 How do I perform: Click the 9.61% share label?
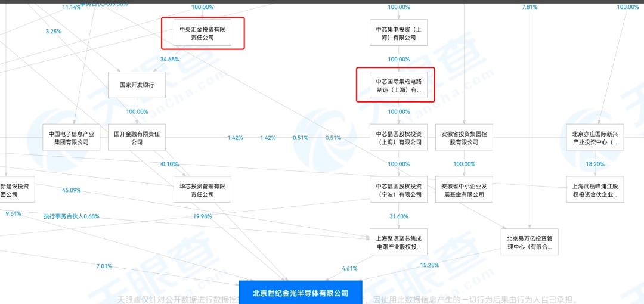coord(13,213)
